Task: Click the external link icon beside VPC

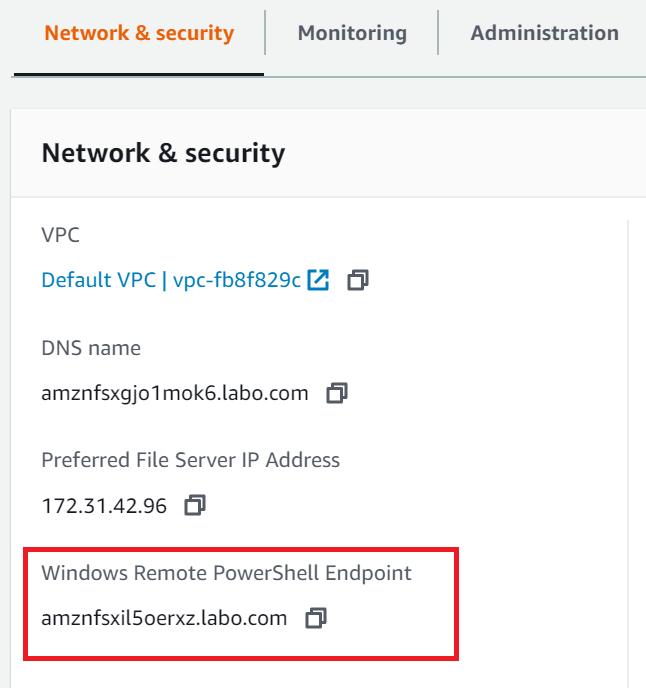Action: coord(318,280)
